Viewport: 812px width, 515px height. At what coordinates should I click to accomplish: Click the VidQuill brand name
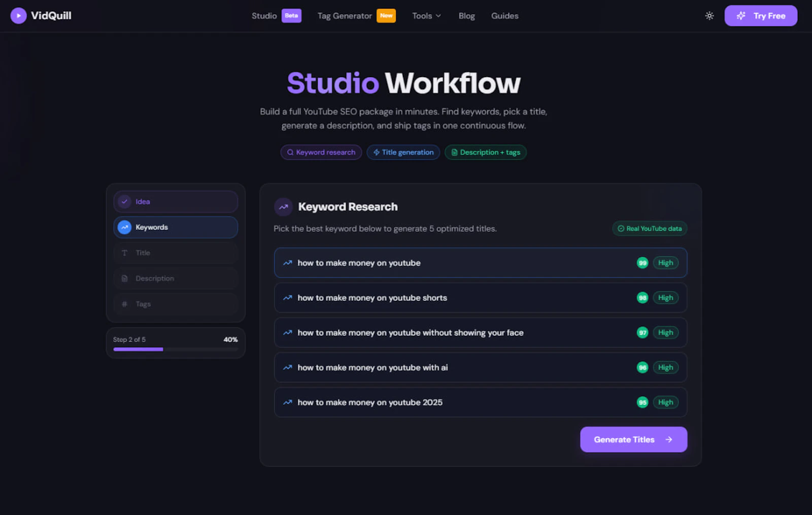click(51, 16)
